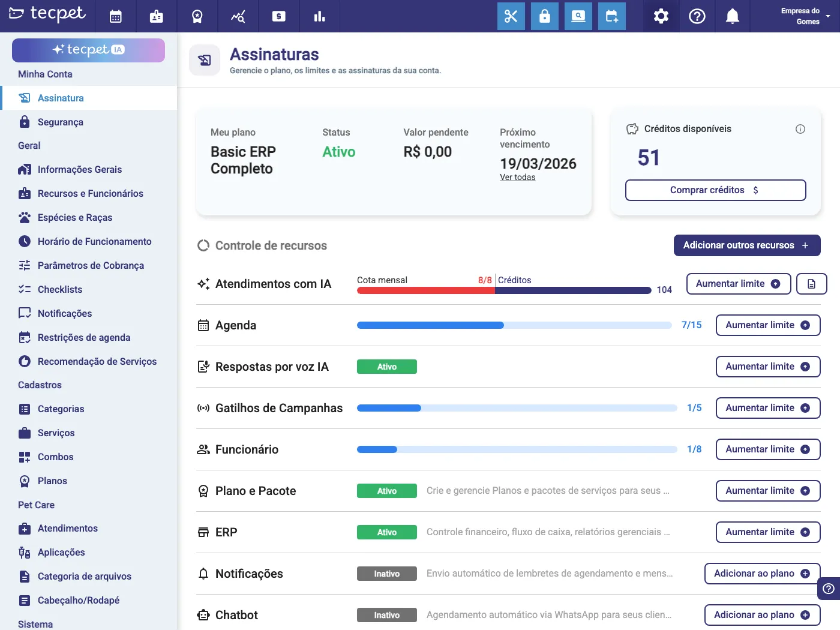Viewport: 840px width, 630px height.
Task: Open the calendar icon in top bar
Action: coord(116,16)
